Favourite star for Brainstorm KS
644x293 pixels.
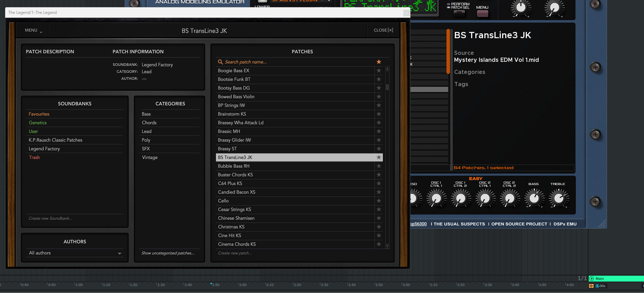379,114
